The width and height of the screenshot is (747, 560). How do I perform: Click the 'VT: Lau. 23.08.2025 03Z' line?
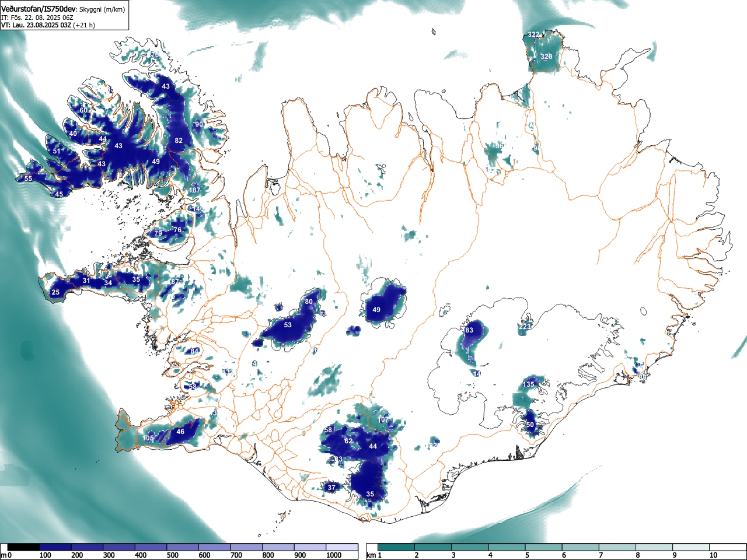(36, 25)
